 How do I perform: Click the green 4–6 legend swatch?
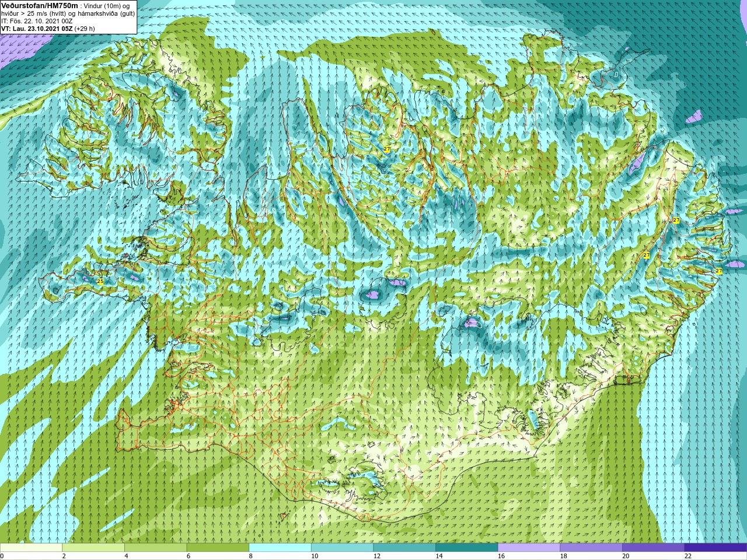[155, 548]
